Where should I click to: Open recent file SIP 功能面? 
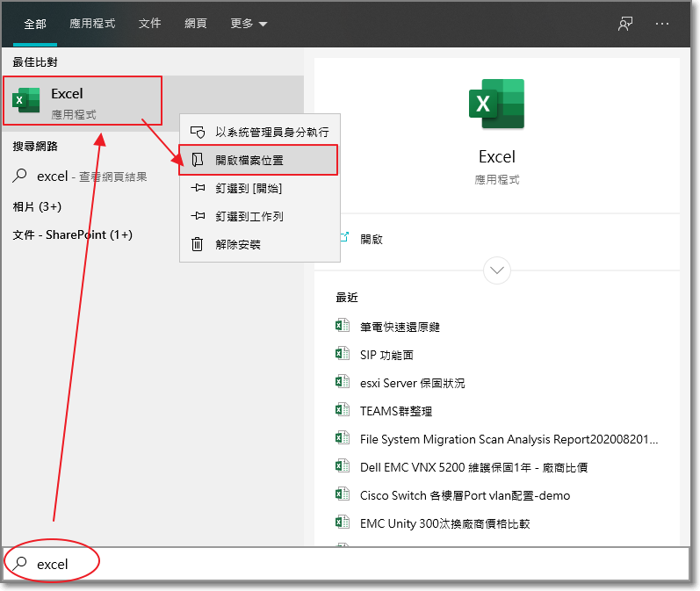pos(386,356)
